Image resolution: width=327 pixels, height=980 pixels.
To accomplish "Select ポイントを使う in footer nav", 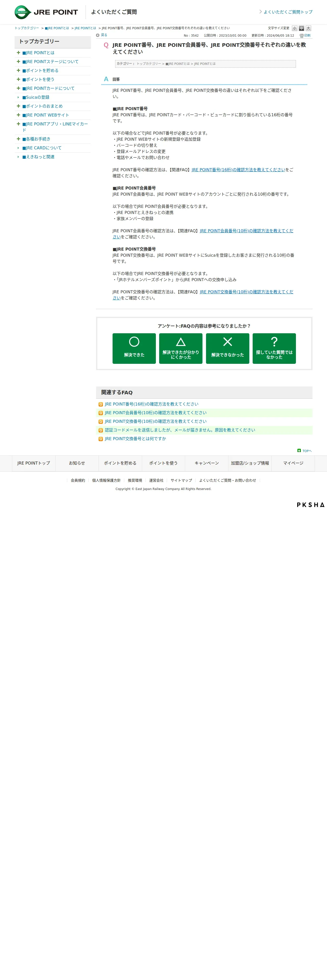I will [x=163, y=463].
